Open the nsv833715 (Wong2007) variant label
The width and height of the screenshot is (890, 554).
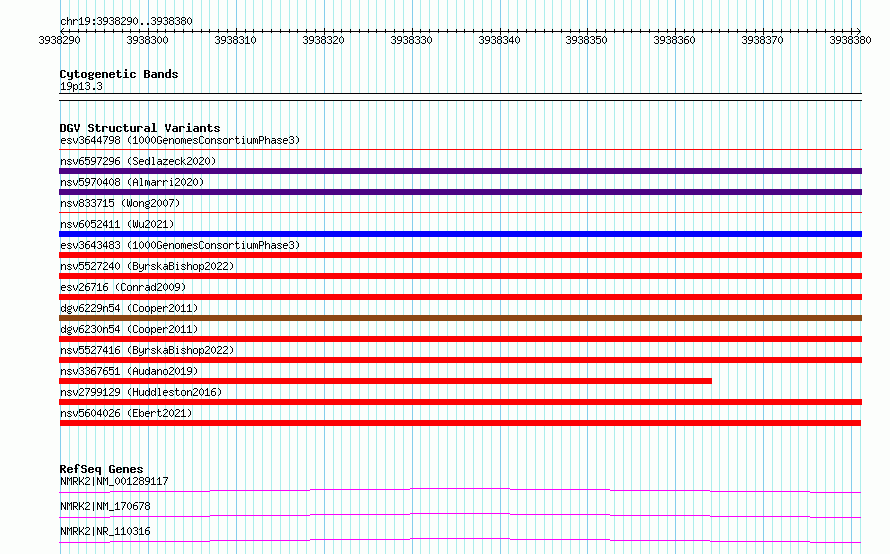[120, 203]
